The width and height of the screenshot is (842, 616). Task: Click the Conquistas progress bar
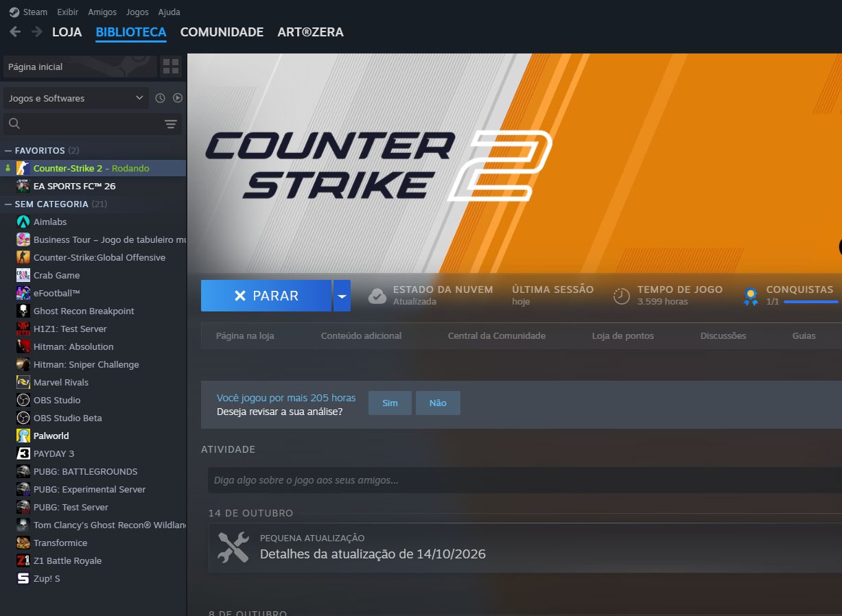[x=811, y=302]
